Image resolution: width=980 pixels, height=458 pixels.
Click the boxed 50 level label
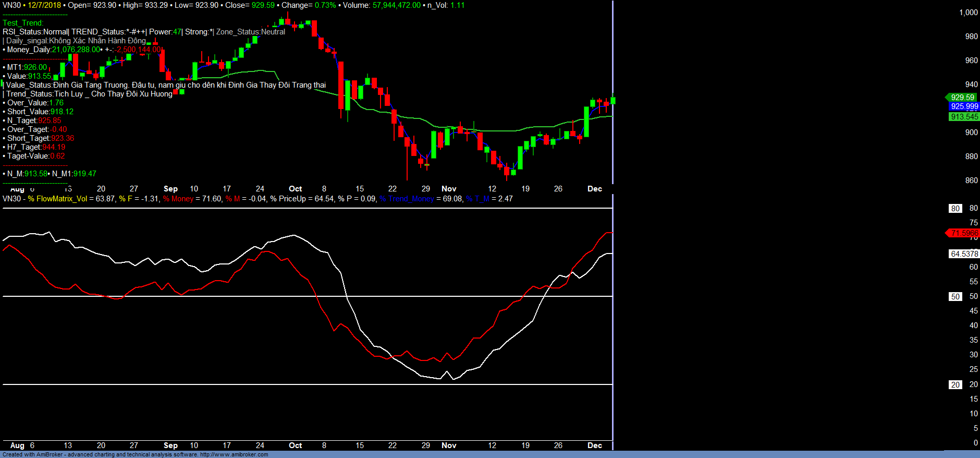[955, 297]
